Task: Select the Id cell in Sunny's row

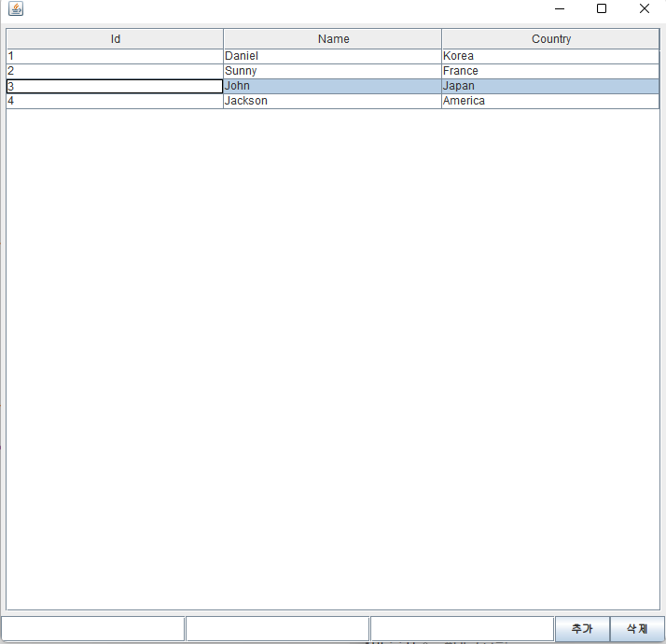Action: pos(115,71)
